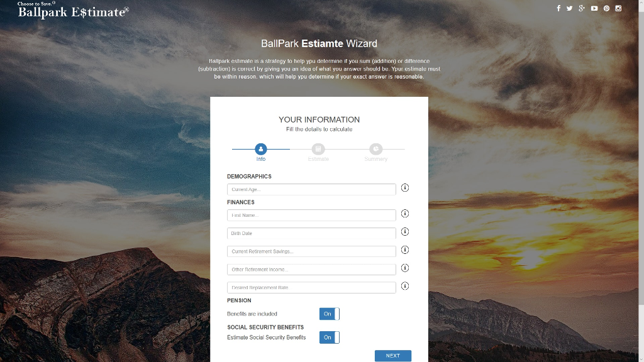Screen dimensions: 644x362
Task: Select the Summary step label
Action: pos(375,159)
